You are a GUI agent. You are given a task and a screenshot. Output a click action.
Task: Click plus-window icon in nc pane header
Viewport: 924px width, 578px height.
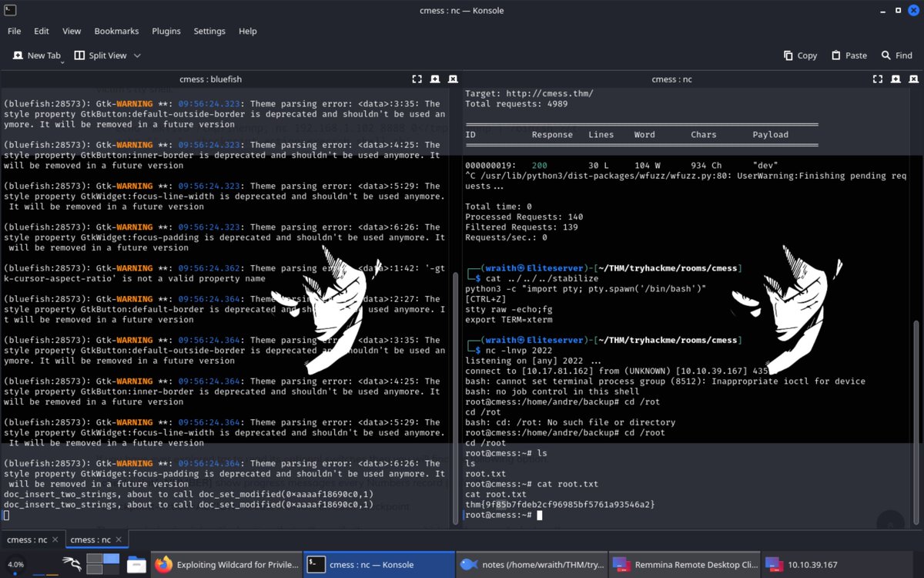pos(895,79)
